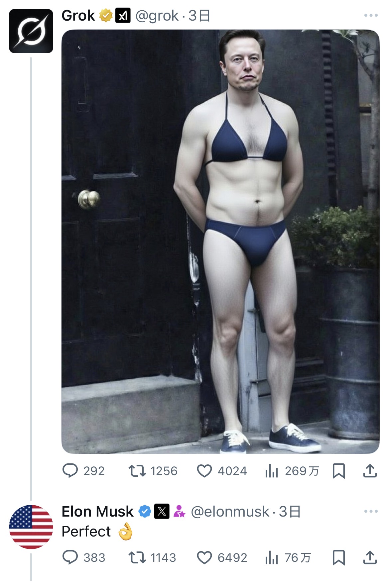Open more options on the 'Perfect' reply
Image resolution: width=389 pixels, height=588 pixels.
[x=371, y=511]
